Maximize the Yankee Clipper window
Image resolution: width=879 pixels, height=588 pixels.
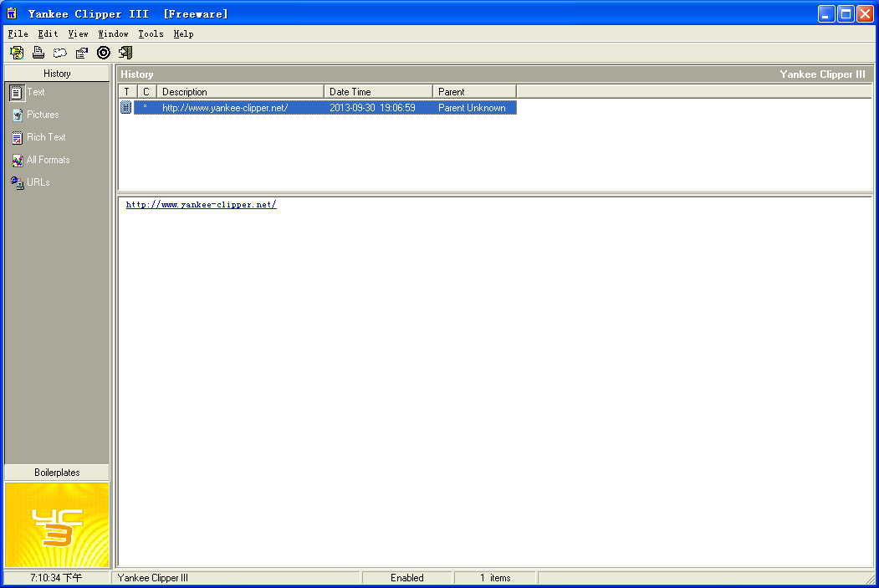846,13
